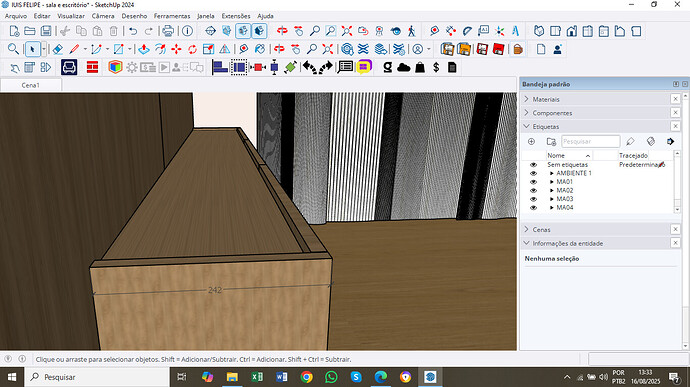Toggle visibility of AMBIENTE 1 tag
This screenshot has height=387, width=690.
click(x=533, y=173)
